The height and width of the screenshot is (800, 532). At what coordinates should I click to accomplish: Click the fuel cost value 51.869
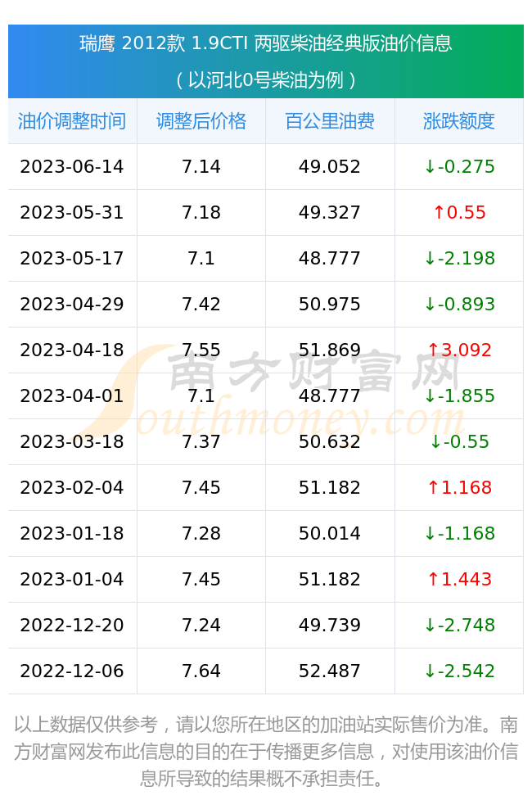tap(330, 350)
